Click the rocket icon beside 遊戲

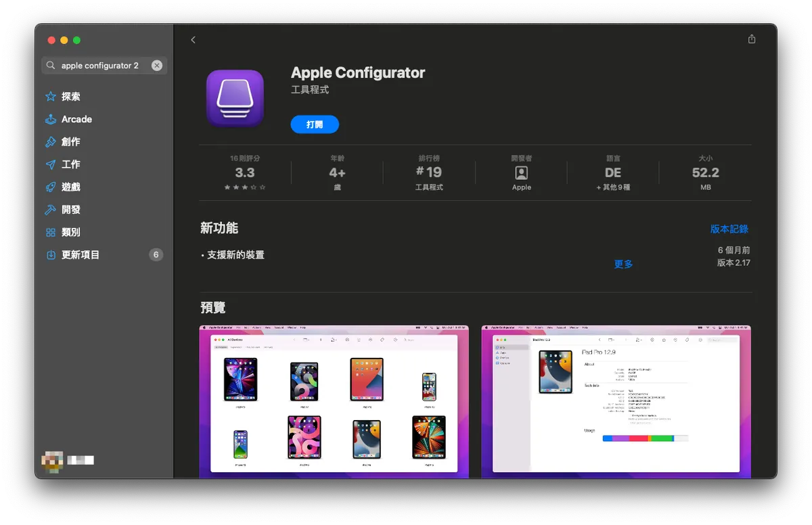(x=51, y=187)
